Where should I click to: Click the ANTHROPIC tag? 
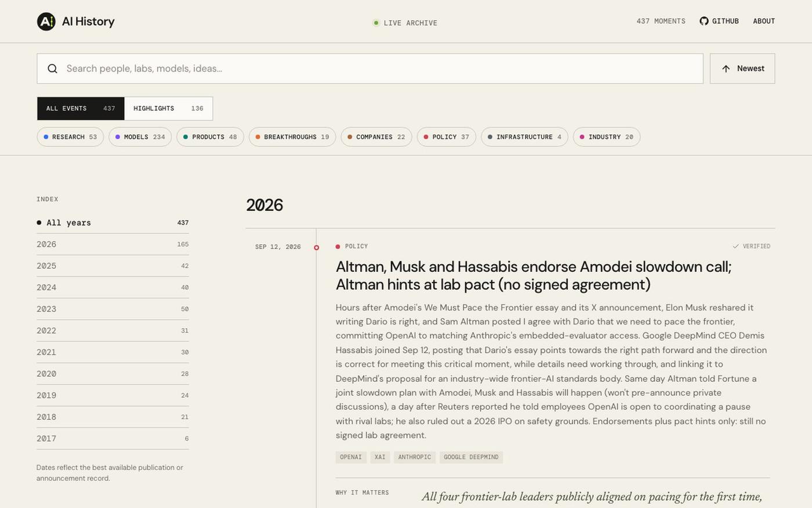click(415, 457)
